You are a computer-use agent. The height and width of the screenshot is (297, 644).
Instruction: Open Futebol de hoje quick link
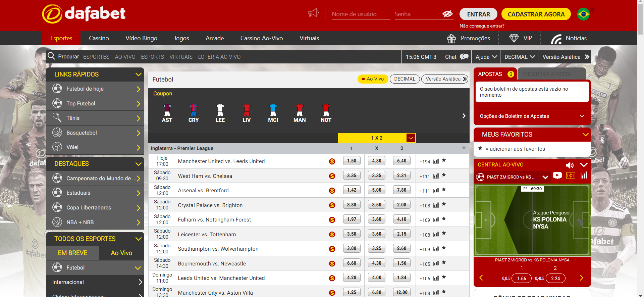coord(95,89)
